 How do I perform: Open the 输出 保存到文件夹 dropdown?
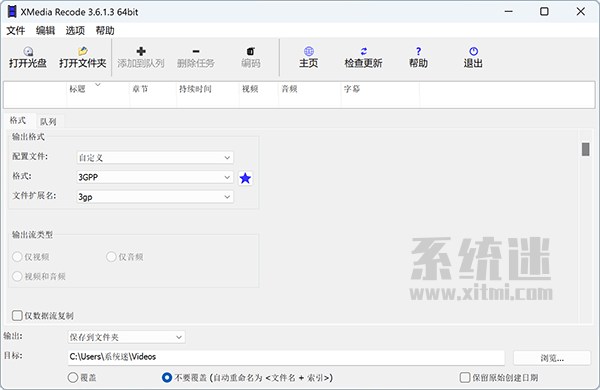(x=126, y=337)
